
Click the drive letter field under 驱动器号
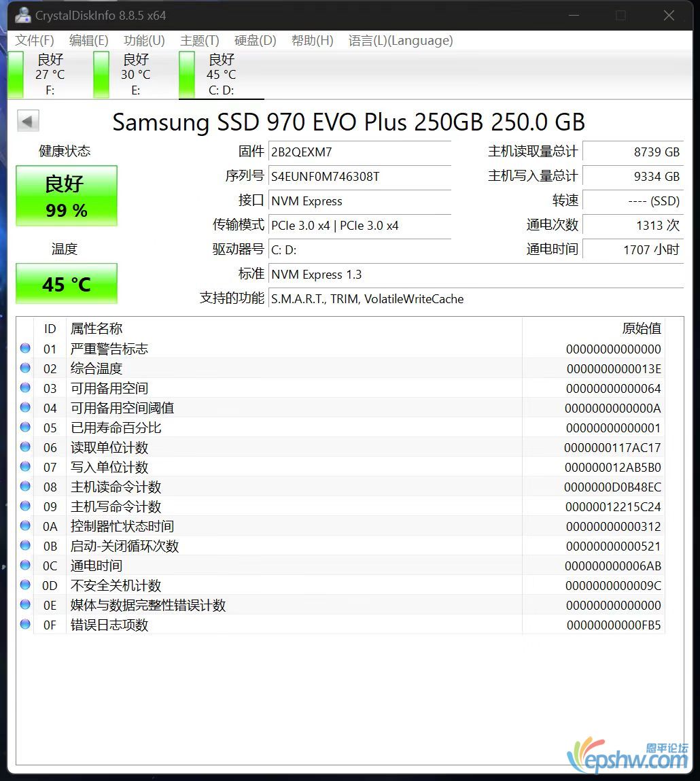point(360,249)
